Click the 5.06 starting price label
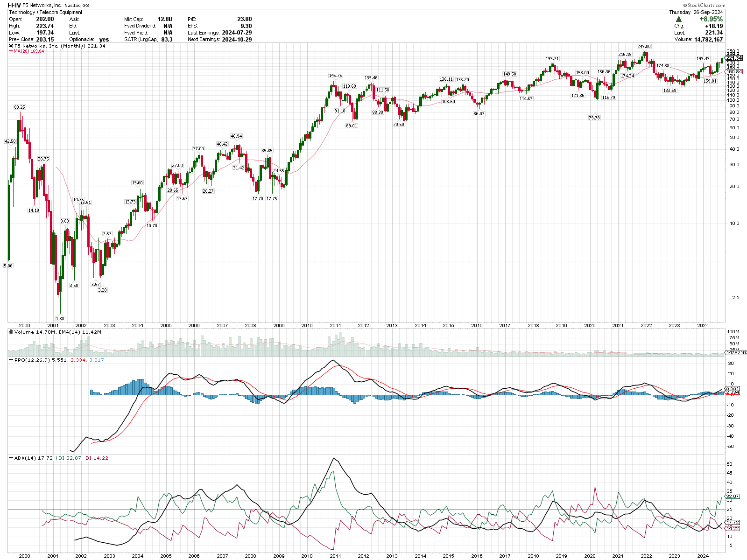The width and height of the screenshot is (747, 560). [x=8, y=266]
